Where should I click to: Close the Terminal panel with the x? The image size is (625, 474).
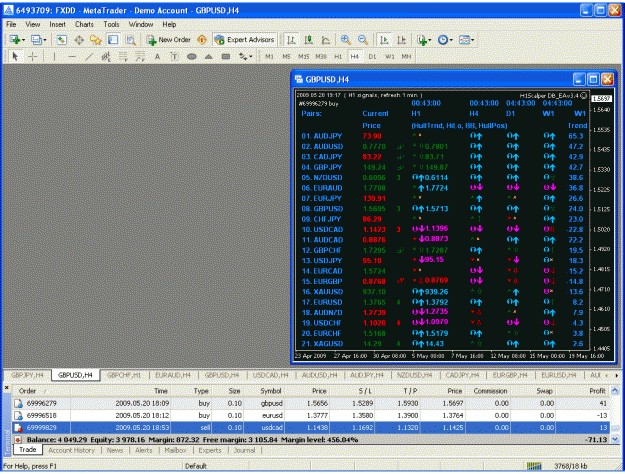[6, 387]
